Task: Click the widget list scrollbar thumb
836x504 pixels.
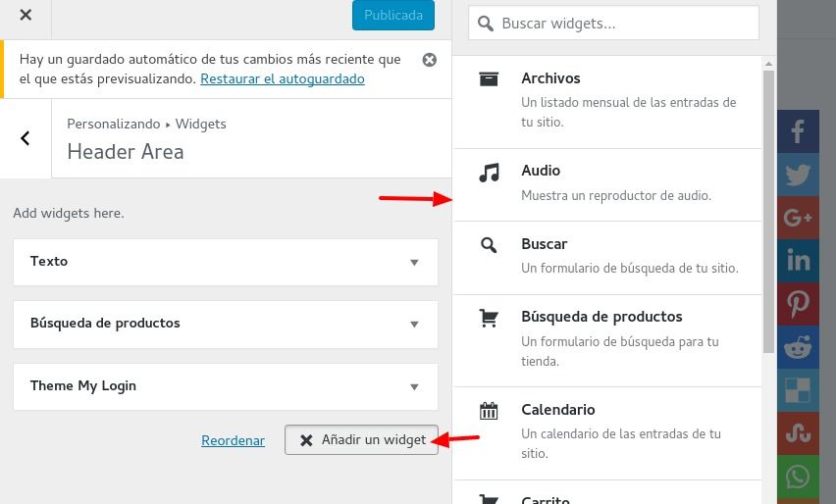Action: 768,212
